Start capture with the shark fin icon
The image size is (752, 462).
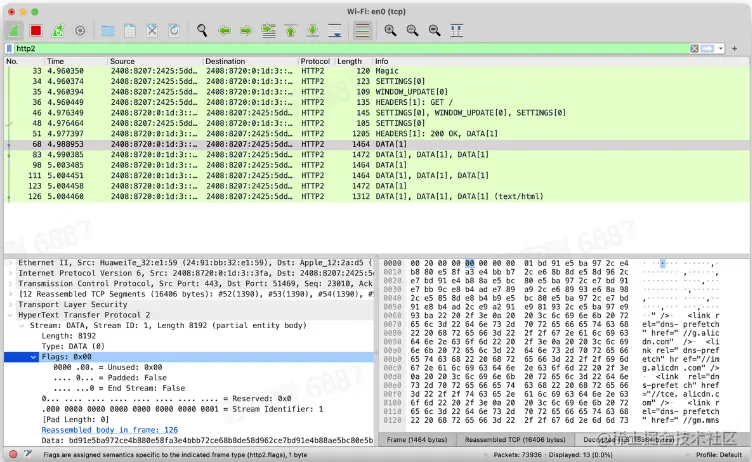coord(14,31)
